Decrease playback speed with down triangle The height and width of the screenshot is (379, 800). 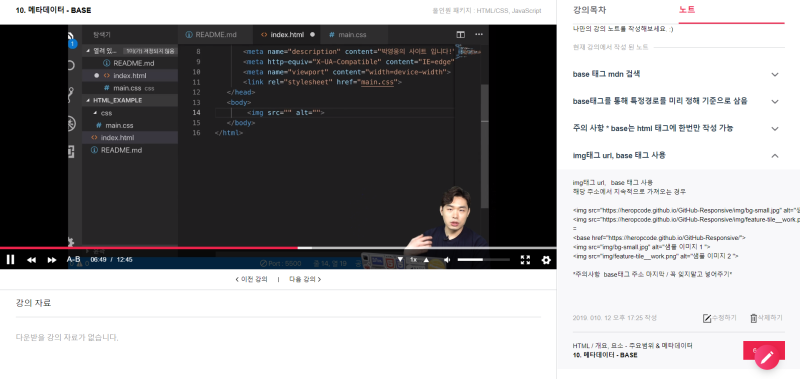[400, 260]
